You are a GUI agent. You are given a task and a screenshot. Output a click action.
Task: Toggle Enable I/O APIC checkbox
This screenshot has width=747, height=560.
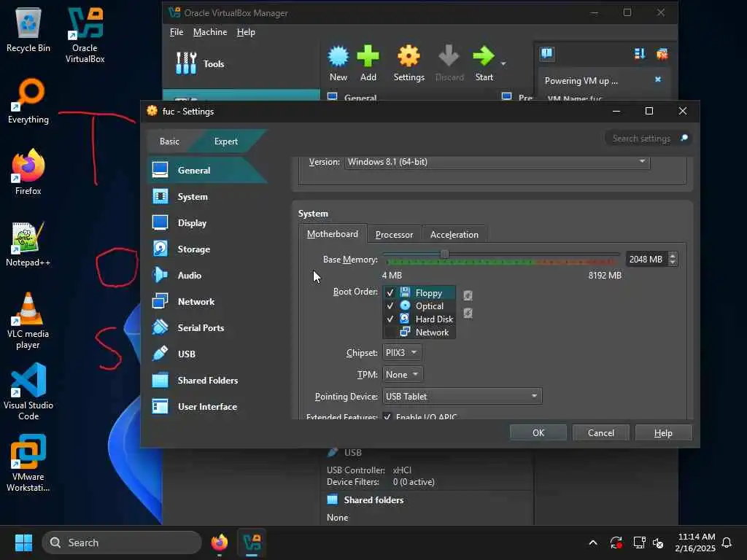pyautogui.click(x=387, y=416)
